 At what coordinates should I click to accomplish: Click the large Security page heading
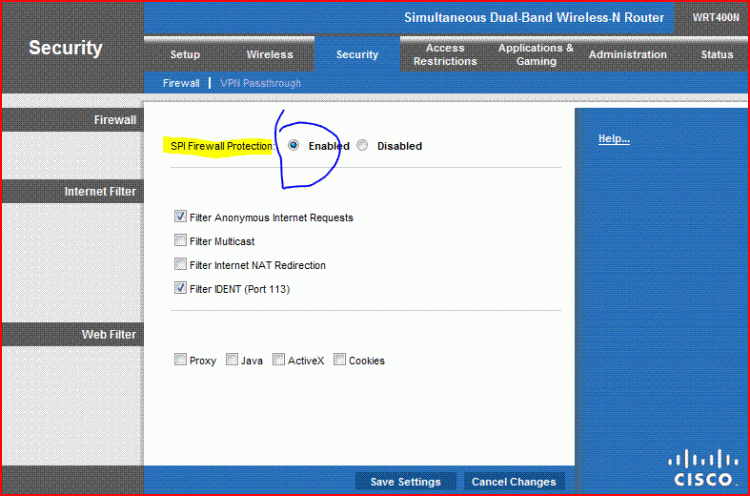click(66, 48)
